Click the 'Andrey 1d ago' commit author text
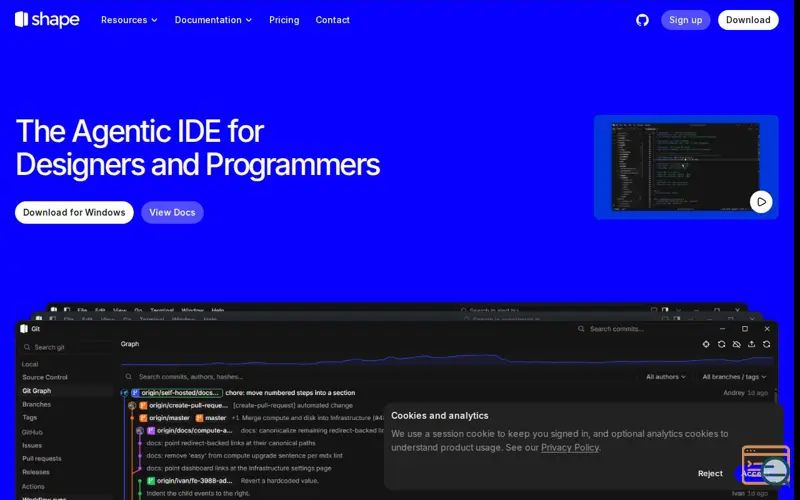The image size is (800, 500). point(745,393)
